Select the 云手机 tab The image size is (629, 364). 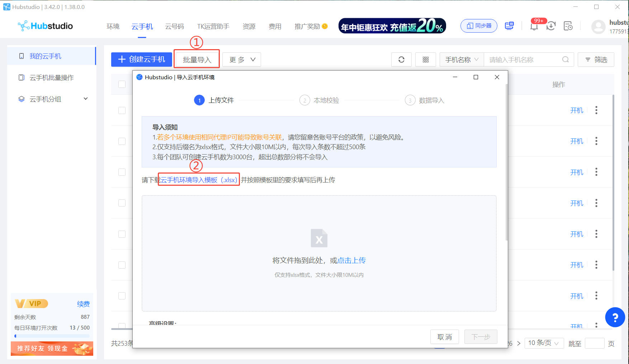(x=142, y=27)
